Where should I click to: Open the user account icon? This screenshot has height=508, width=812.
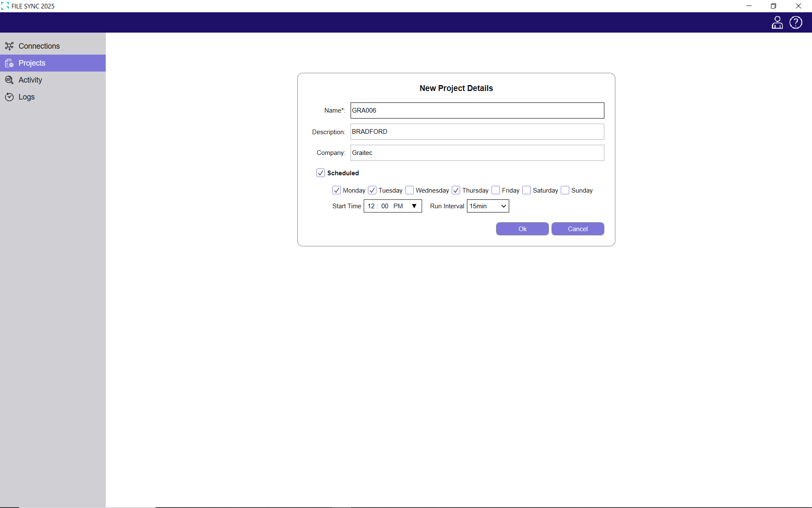(777, 22)
